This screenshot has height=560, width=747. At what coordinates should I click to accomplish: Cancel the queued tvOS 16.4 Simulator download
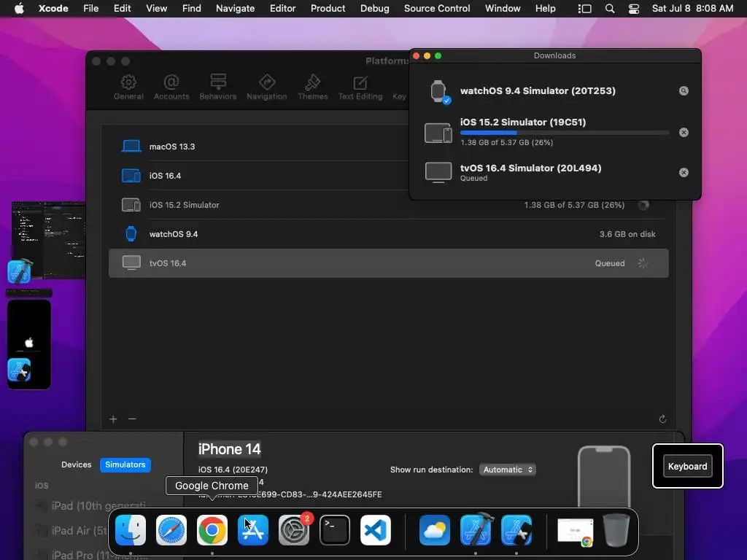point(684,172)
